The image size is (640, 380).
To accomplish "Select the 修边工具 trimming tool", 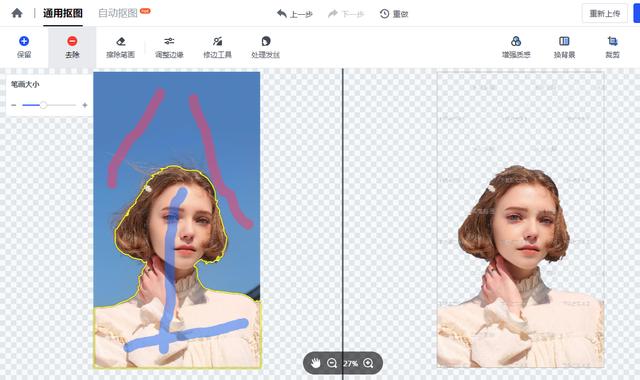I will point(217,47).
